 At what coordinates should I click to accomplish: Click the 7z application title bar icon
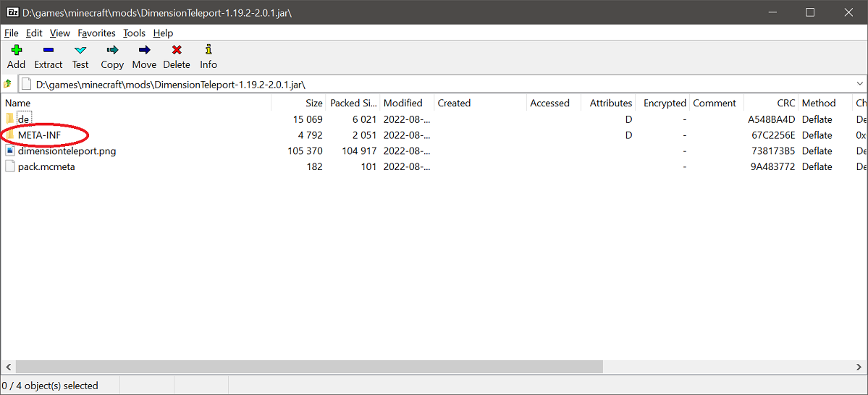pyautogui.click(x=12, y=12)
